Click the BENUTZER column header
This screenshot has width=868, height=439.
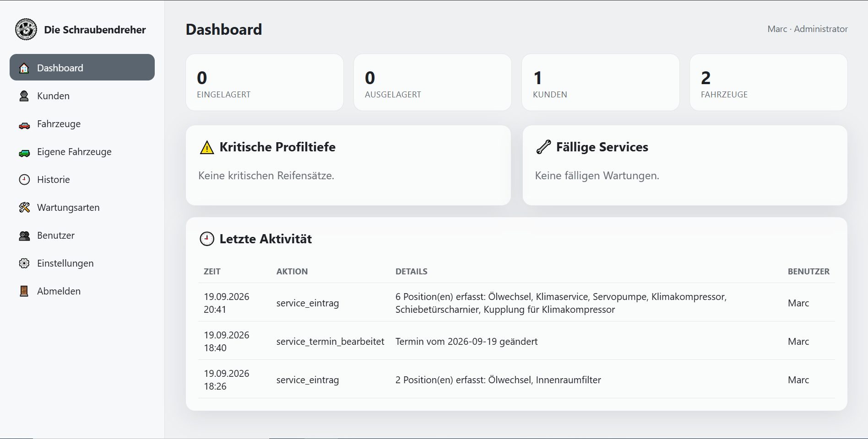[x=808, y=272]
